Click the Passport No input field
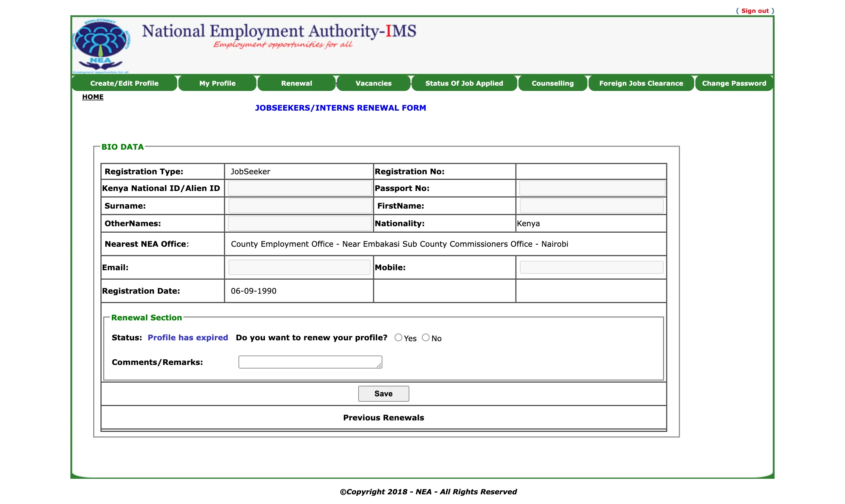 592,188
